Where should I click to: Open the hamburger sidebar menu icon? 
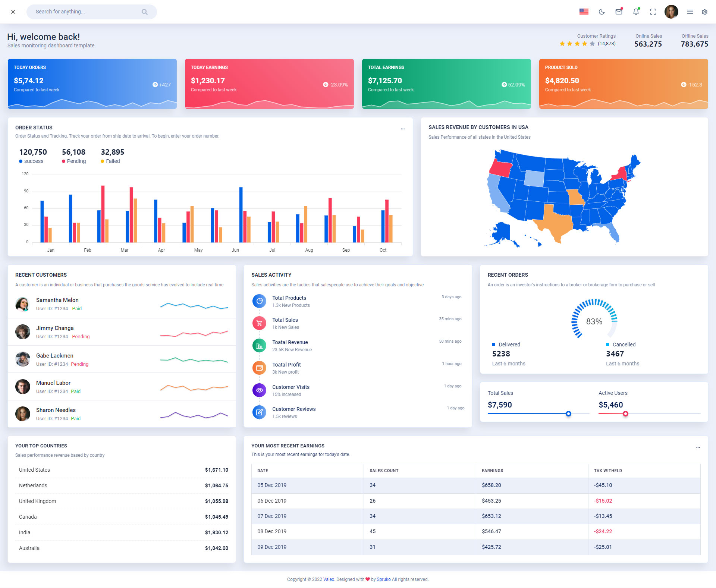point(690,12)
